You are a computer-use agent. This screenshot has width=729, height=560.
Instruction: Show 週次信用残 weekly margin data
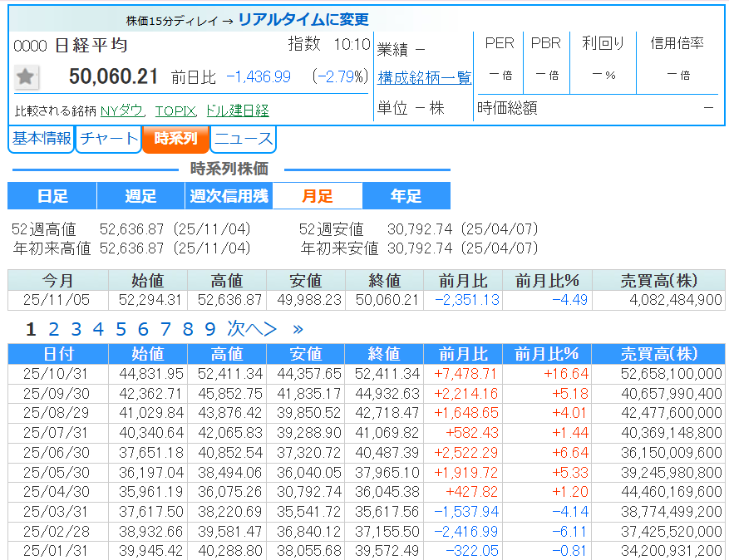[x=229, y=196]
